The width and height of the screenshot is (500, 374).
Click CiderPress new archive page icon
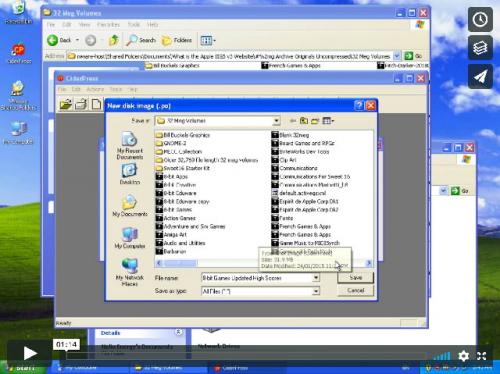[x=96, y=104]
